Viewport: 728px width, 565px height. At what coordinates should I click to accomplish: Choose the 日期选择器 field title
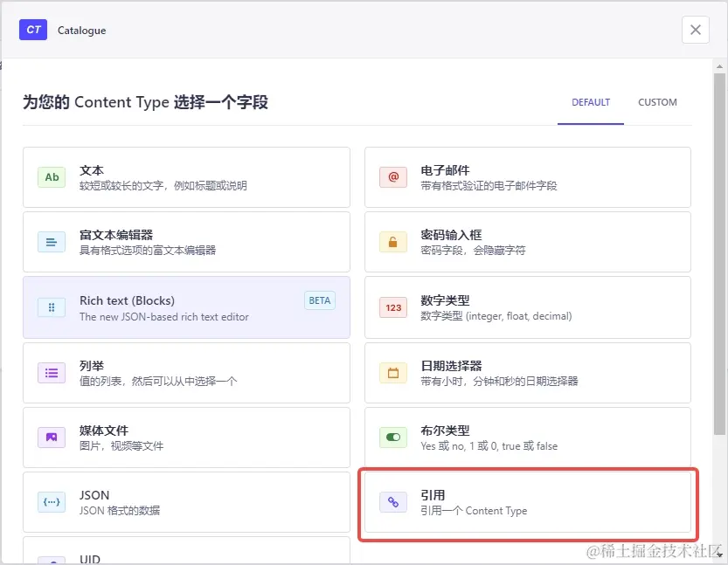click(x=451, y=366)
